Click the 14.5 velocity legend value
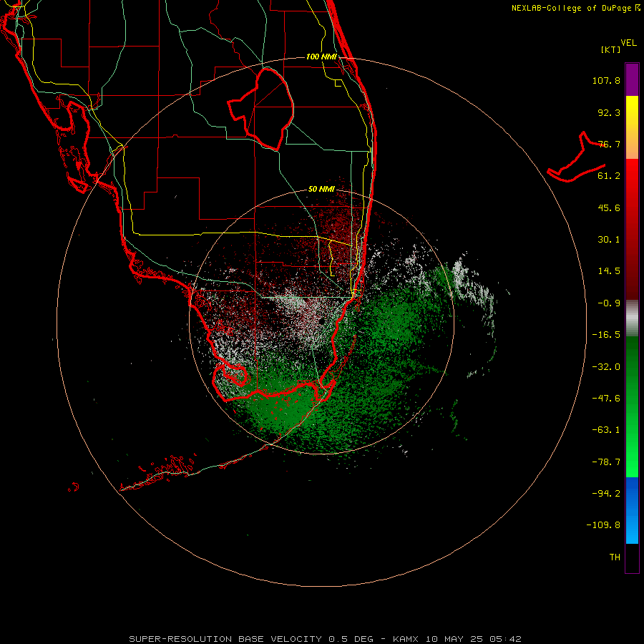The image size is (644, 644). 609,271
